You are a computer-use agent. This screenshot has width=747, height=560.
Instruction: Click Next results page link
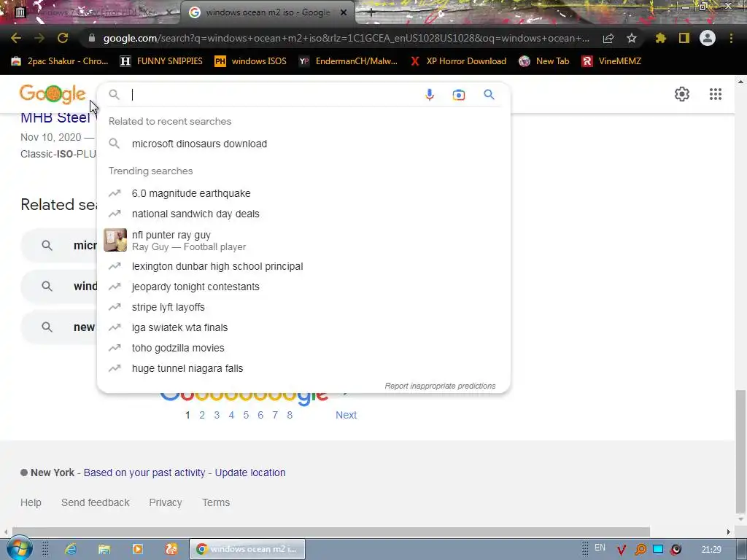click(346, 415)
